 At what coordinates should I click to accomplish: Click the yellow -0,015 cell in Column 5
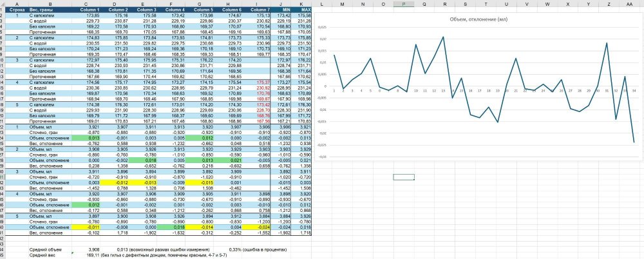click(x=200, y=182)
